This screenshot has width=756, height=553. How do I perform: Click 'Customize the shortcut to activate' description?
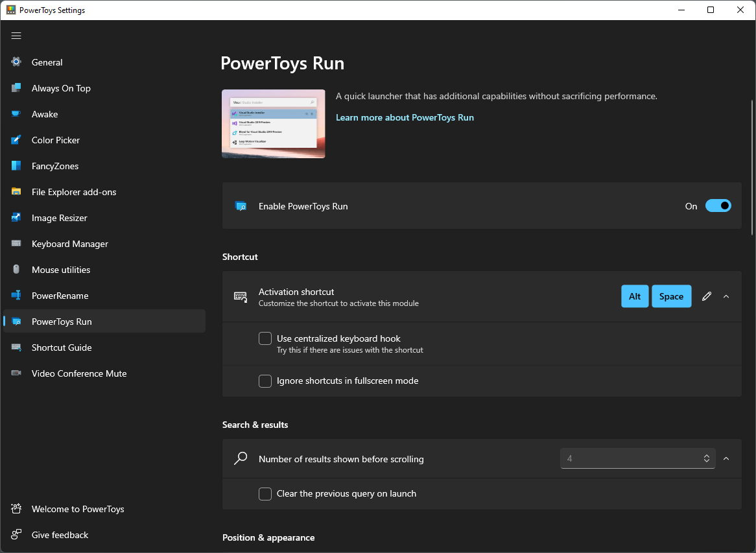point(338,303)
